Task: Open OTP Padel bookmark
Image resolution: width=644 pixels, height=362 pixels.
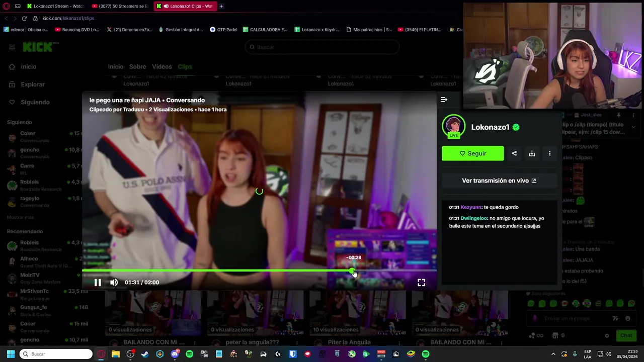Action: click(223, 30)
